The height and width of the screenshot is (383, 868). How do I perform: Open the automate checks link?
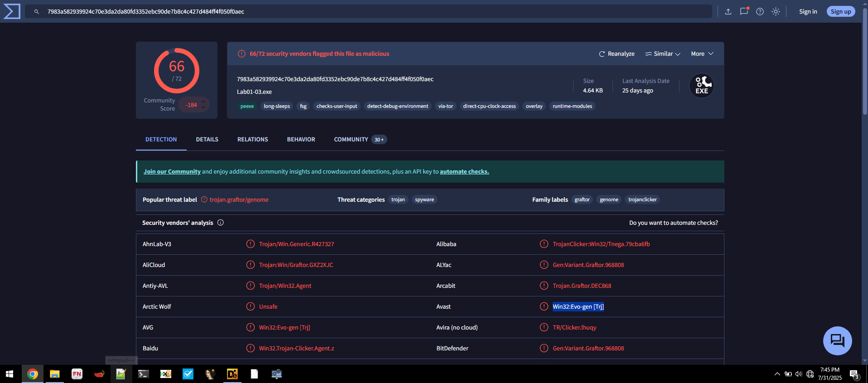(x=464, y=172)
